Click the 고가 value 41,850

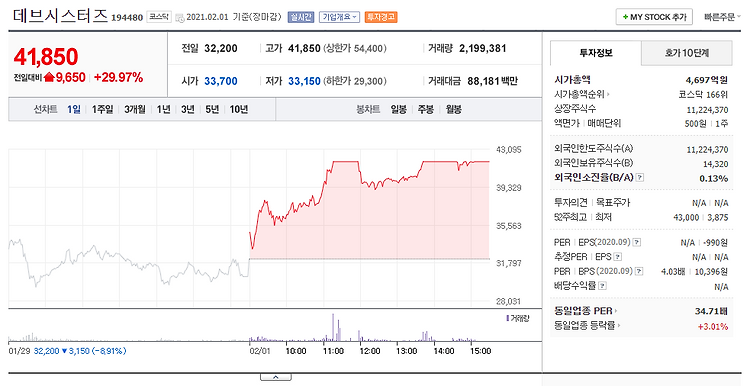click(304, 48)
